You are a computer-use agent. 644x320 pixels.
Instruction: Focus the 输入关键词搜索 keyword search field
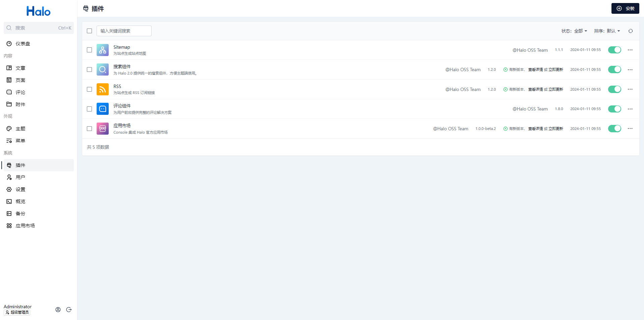click(124, 31)
